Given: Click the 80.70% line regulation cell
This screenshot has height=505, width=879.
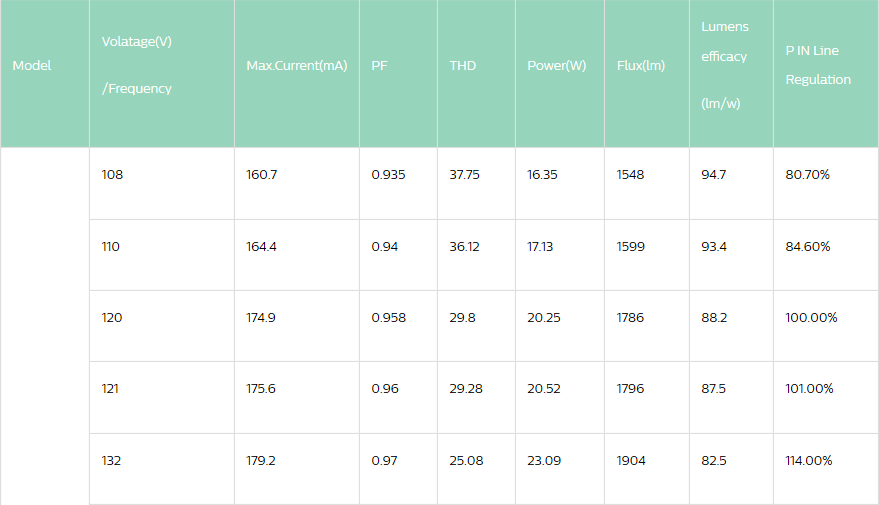Looking at the screenshot, I should click(x=808, y=175).
